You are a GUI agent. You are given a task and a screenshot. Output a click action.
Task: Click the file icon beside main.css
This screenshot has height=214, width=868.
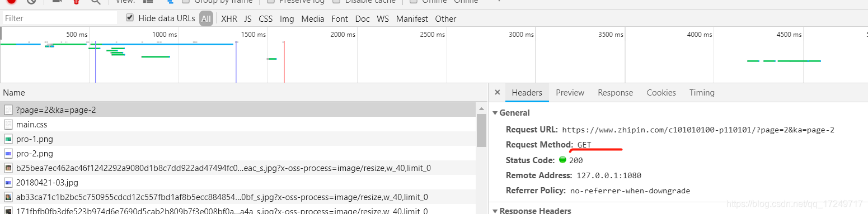[8, 125]
